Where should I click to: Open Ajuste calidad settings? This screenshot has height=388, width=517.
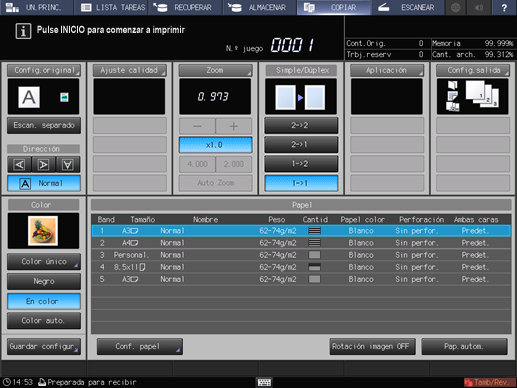tap(129, 70)
